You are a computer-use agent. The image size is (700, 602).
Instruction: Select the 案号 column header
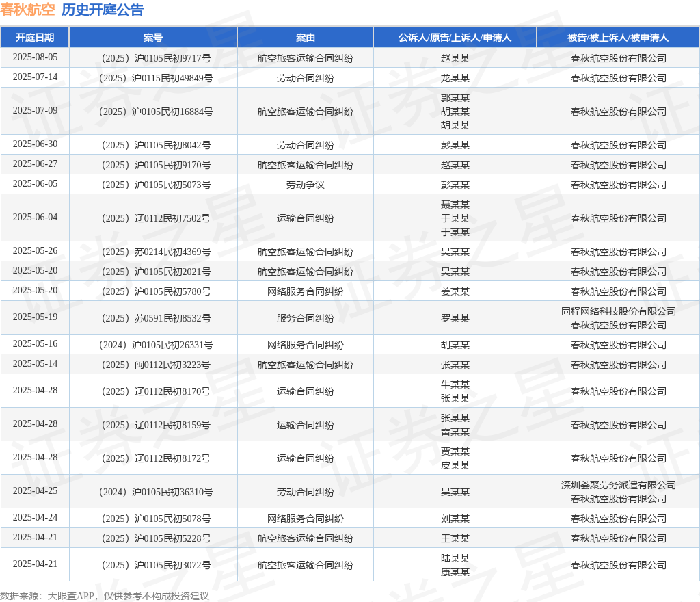pyautogui.click(x=153, y=38)
